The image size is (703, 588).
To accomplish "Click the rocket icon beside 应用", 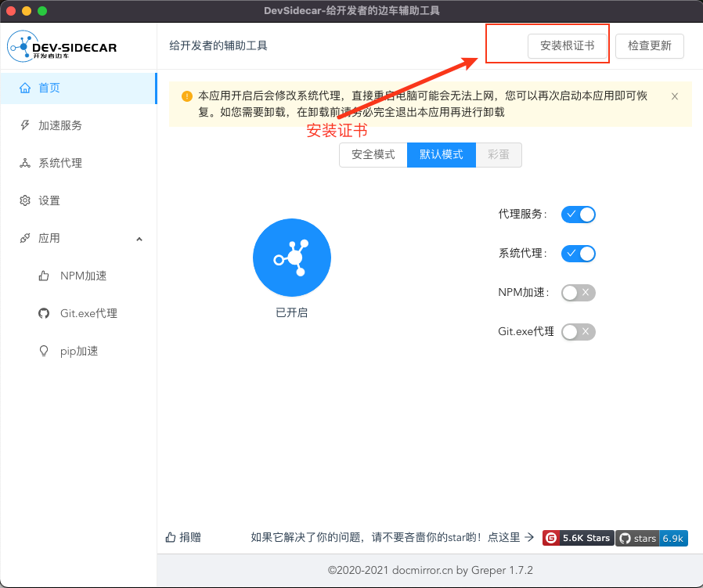I will point(25,238).
